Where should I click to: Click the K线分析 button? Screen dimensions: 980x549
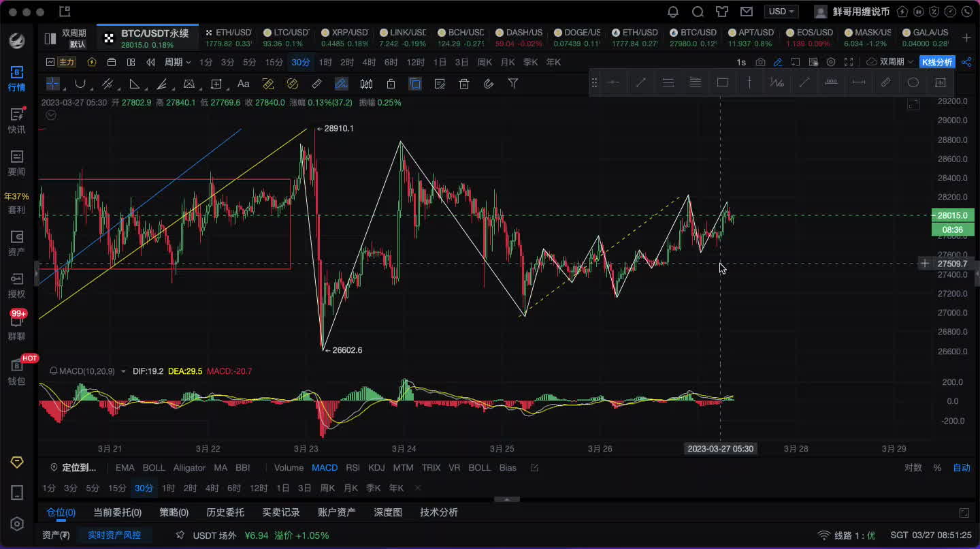[937, 62]
